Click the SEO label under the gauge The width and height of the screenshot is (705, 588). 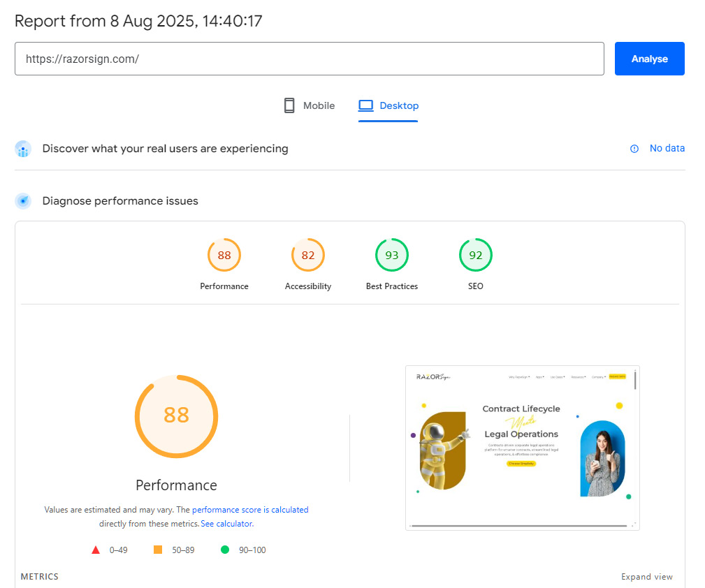[476, 286]
